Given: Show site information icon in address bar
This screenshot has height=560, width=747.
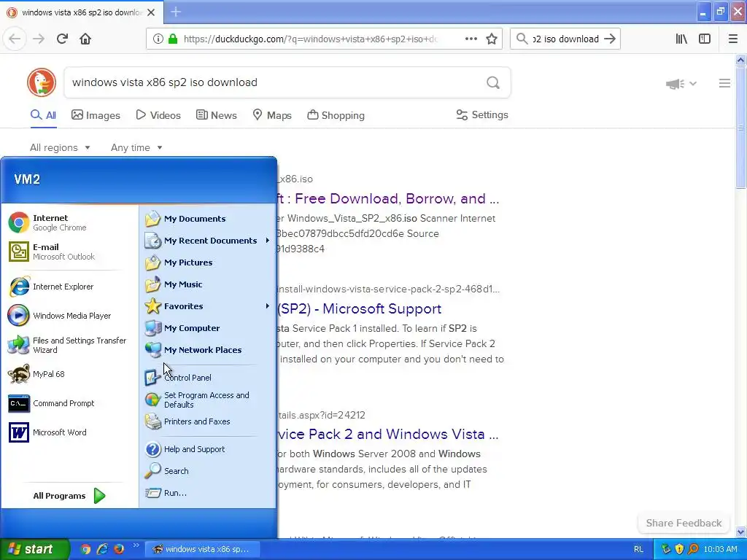Looking at the screenshot, I should pyautogui.click(x=158, y=39).
